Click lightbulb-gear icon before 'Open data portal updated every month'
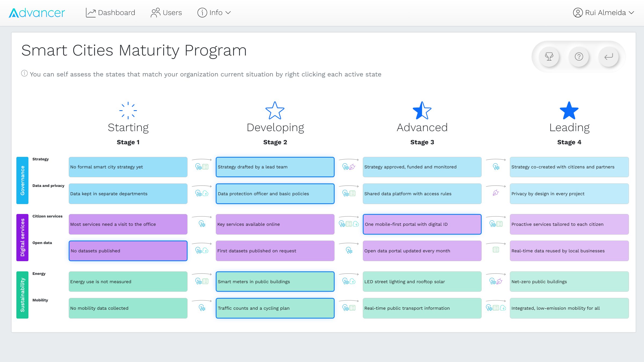 click(x=349, y=250)
